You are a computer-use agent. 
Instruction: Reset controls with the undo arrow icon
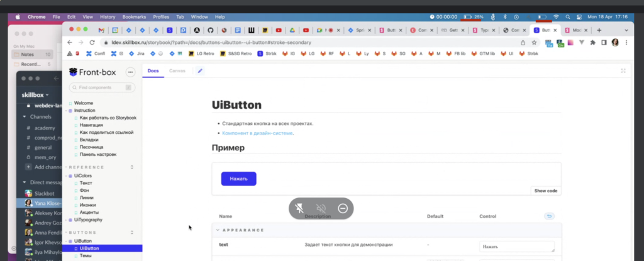point(548,216)
